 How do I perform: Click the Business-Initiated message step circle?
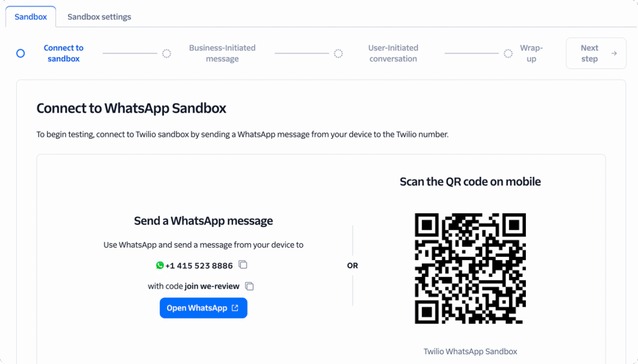166,54
